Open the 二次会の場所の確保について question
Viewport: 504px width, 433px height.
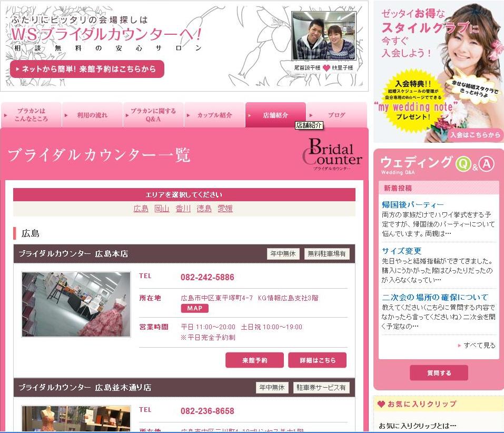[435, 297]
